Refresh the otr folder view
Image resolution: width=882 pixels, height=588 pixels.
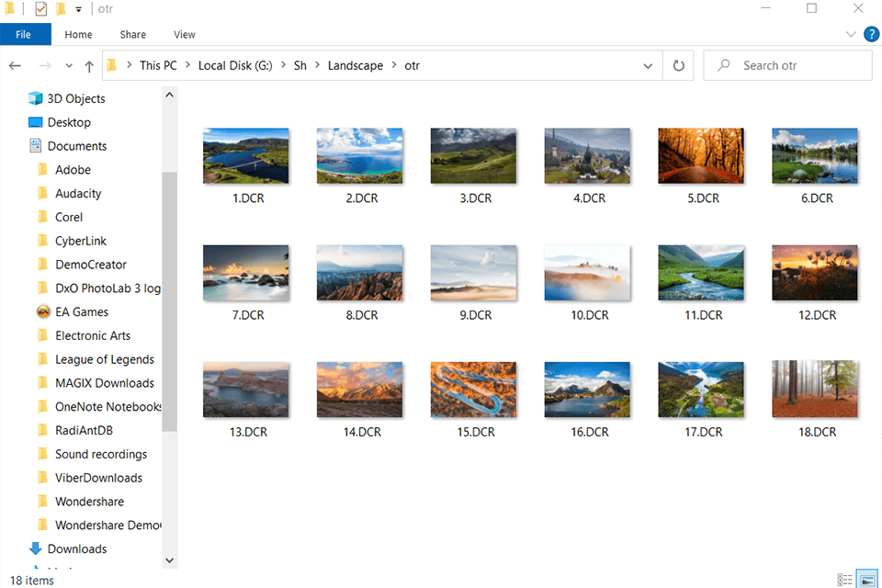tap(678, 66)
